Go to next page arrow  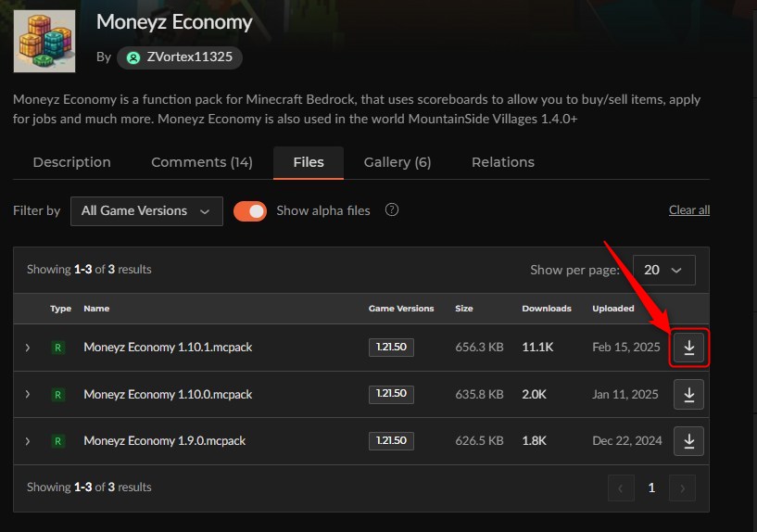pyautogui.click(x=682, y=488)
